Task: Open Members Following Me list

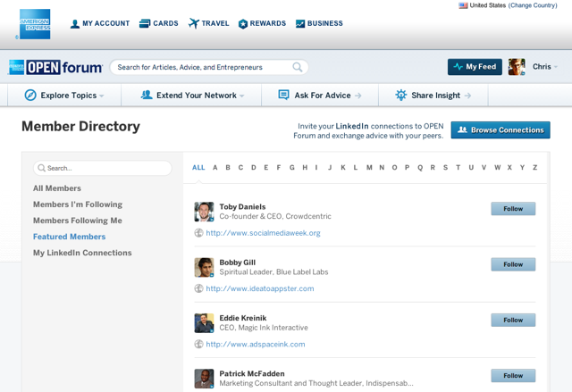Action: coord(78,221)
